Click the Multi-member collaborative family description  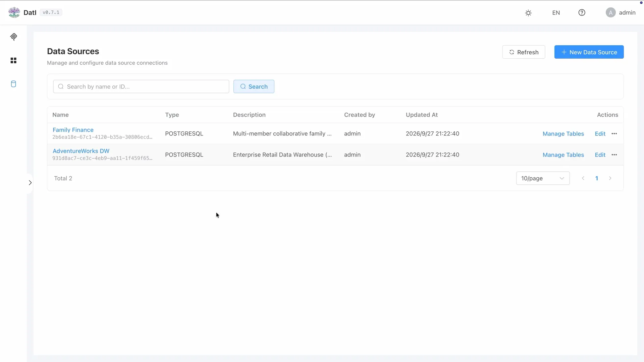pos(282,133)
